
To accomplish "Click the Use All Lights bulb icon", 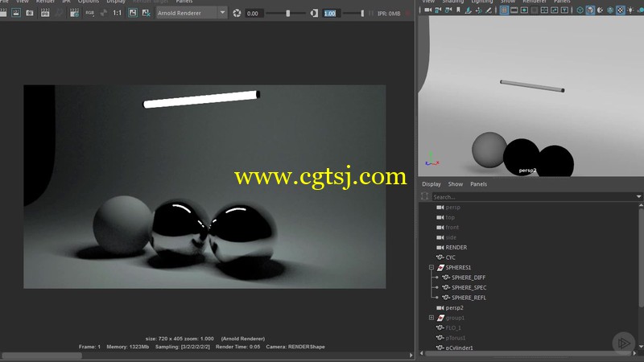I will pos(630,10).
